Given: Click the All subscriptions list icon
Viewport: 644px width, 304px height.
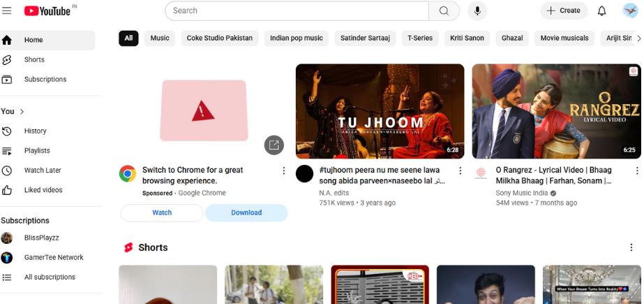Looking at the screenshot, I should coord(6,277).
